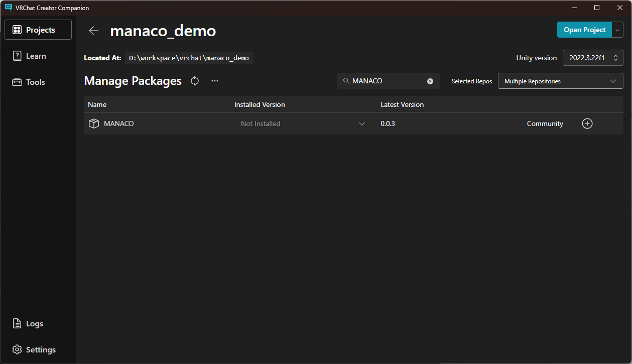The width and height of the screenshot is (632, 364).
Task: Open the Settings page
Action: point(38,350)
